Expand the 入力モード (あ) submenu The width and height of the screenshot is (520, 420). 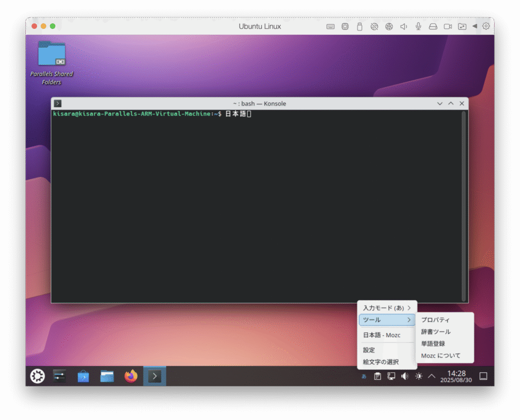point(386,308)
